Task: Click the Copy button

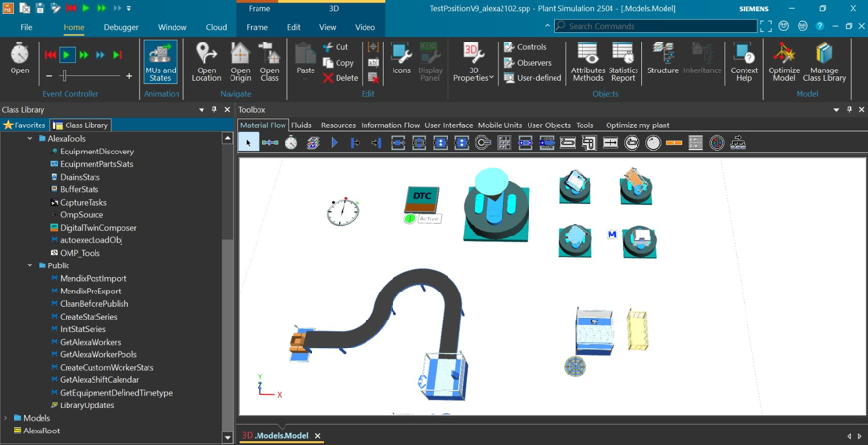Action: tap(338, 63)
